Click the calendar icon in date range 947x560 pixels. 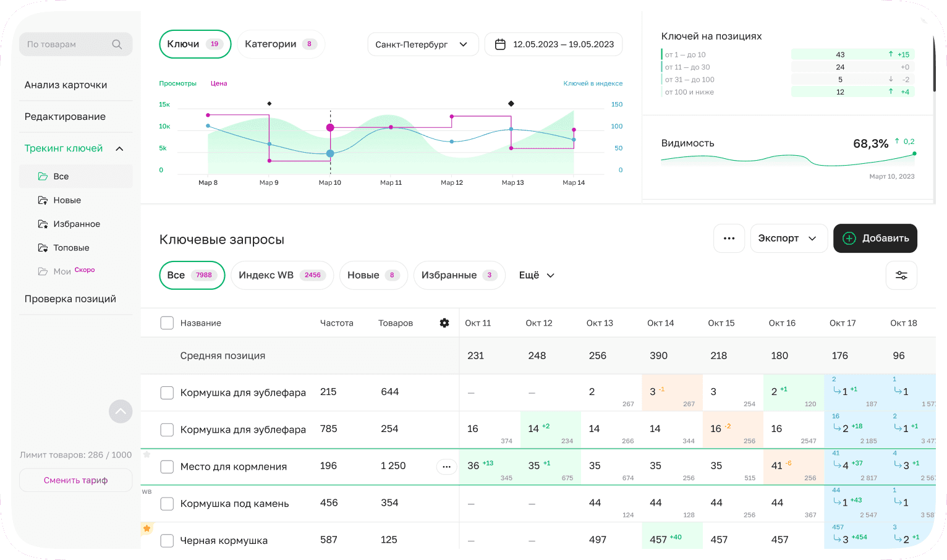501,45
